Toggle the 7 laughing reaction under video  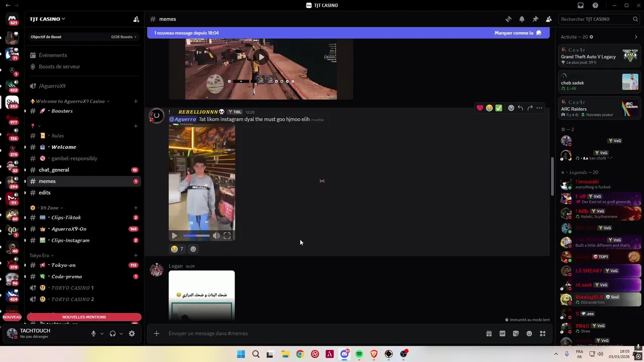(x=177, y=249)
